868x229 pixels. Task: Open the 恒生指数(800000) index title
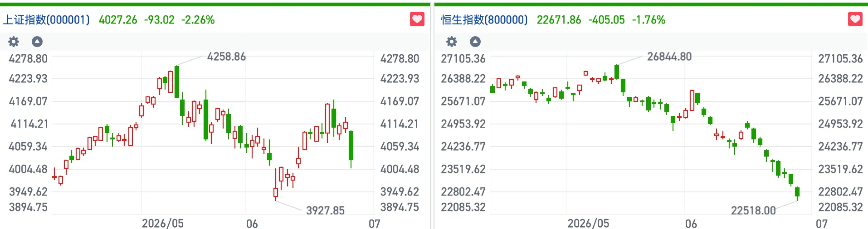point(484,19)
